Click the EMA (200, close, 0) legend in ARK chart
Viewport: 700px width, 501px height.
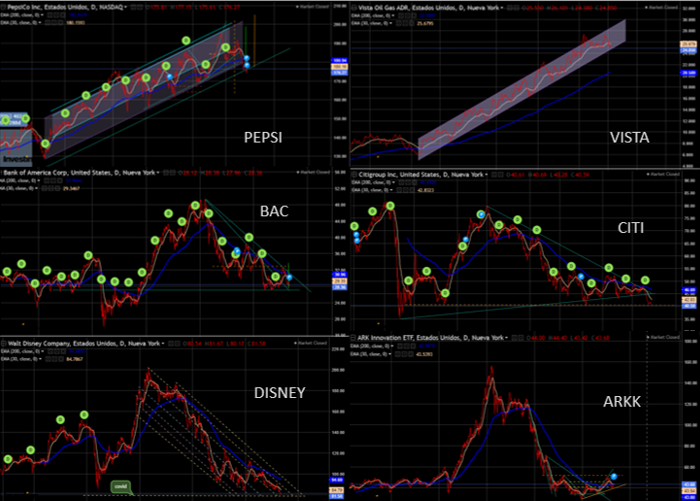(371, 346)
